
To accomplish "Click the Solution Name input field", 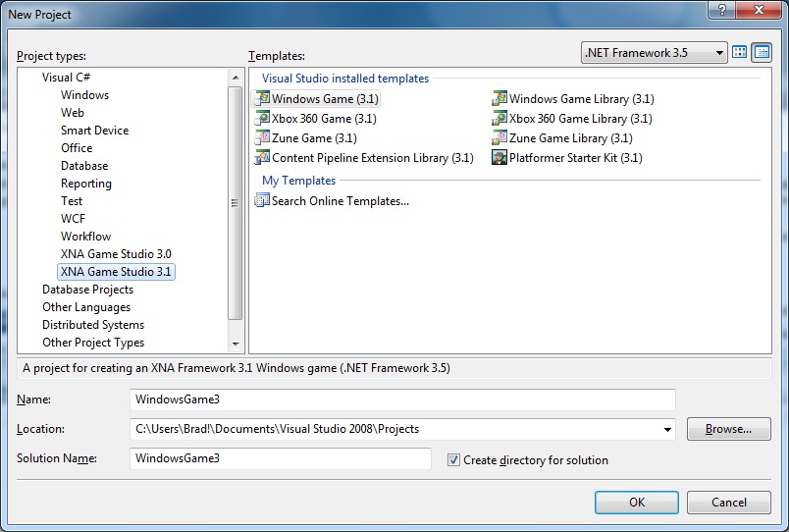I will (x=281, y=458).
